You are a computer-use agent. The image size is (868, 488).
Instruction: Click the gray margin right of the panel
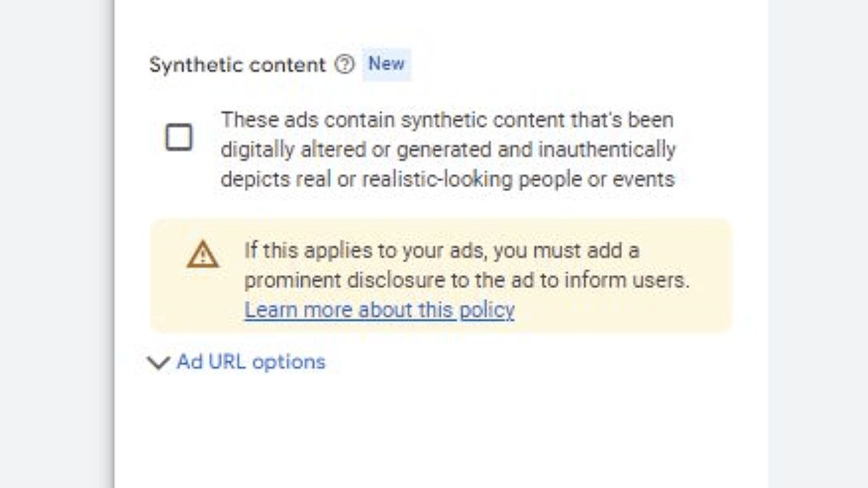[817, 244]
